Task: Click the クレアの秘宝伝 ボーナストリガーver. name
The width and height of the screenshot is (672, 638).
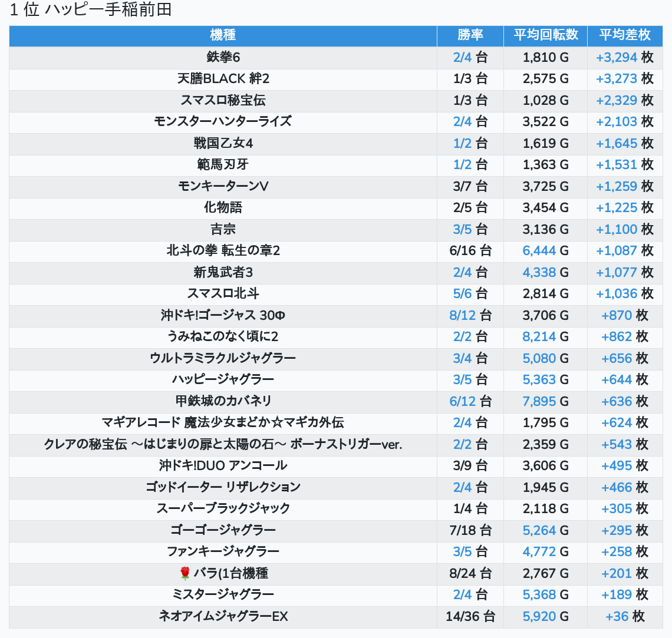Action: [223, 444]
